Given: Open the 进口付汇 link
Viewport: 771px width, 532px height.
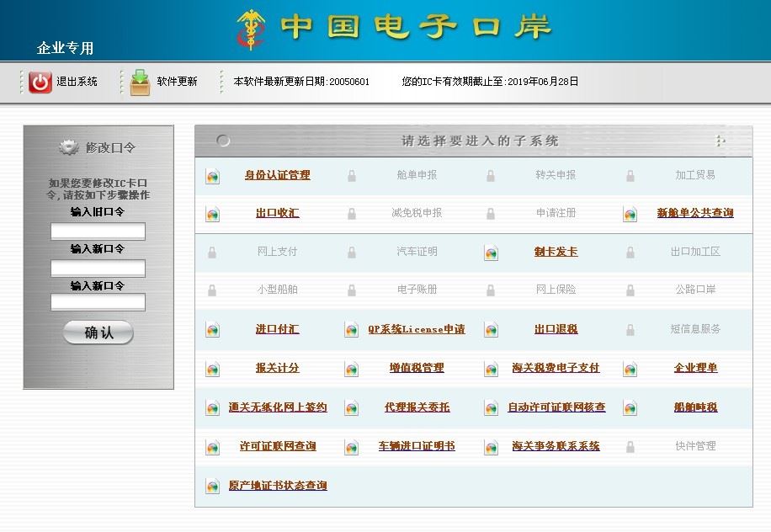Looking at the screenshot, I should 277,329.
